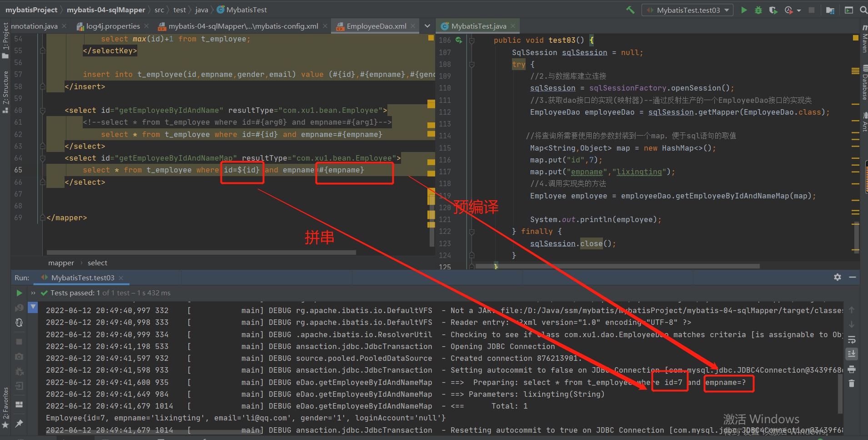Click the mapper breadcrumb below the XML editor

(x=61, y=263)
